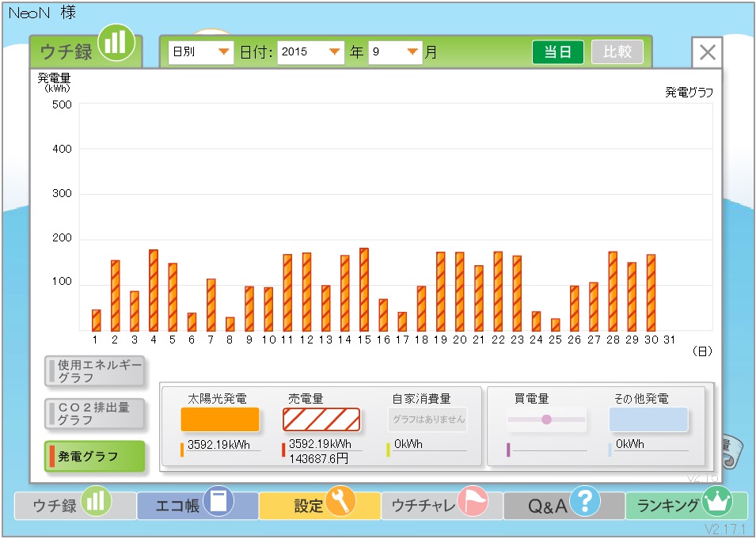Open Q&A in bottom navigation
Screen dimensions: 756x539
click(564, 505)
